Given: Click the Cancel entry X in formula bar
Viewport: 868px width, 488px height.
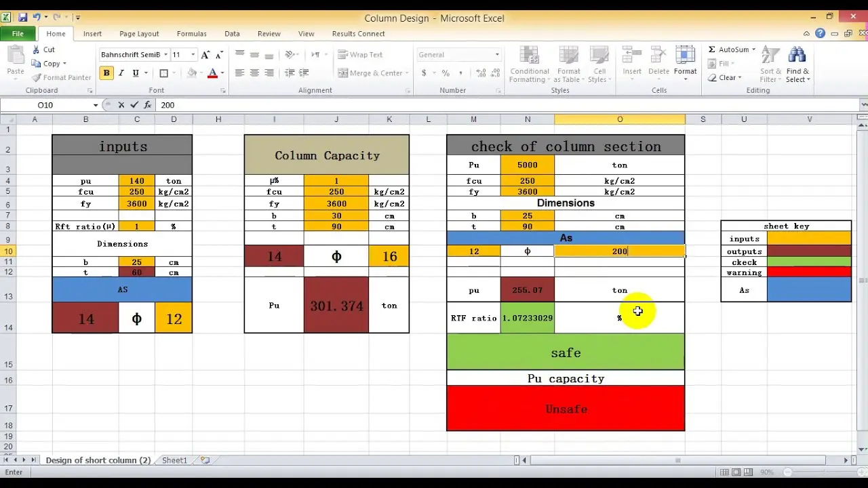Looking at the screenshot, I should (121, 105).
